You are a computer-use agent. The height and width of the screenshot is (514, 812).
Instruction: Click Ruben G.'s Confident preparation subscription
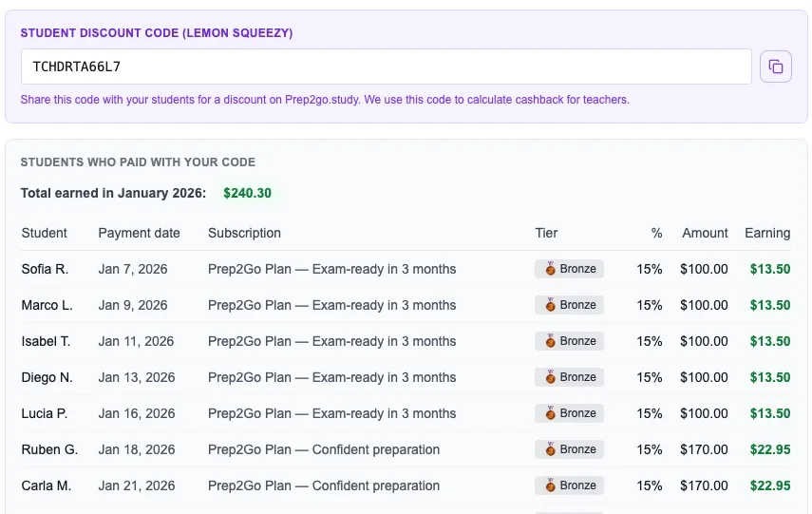[324, 449]
